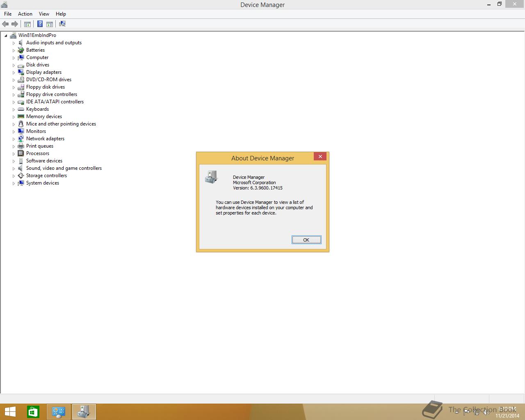Expand Sound, video and game controllers node

pos(14,169)
